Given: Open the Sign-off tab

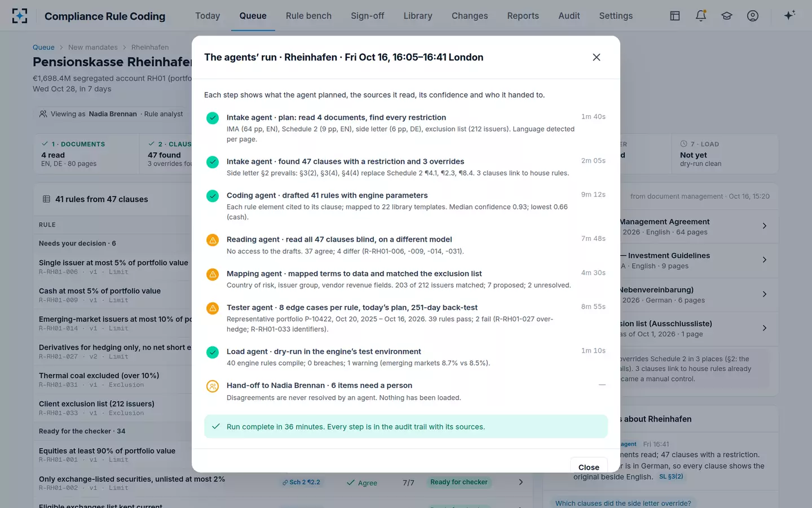Looking at the screenshot, I should coord(367,16).
